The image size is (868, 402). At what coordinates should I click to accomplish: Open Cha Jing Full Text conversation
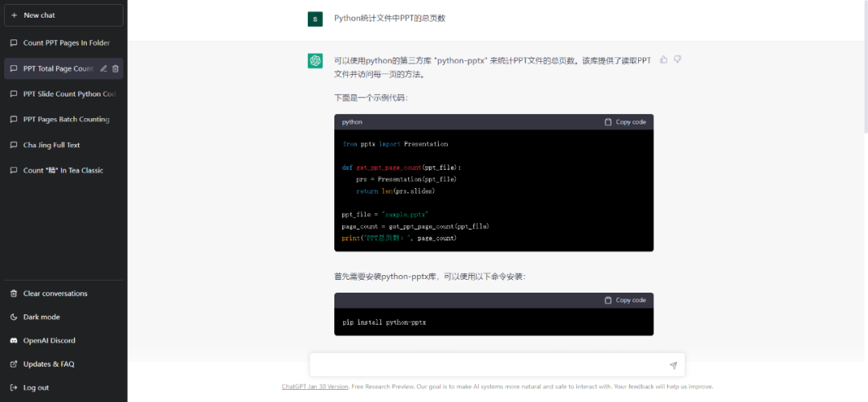click(51, 146)
